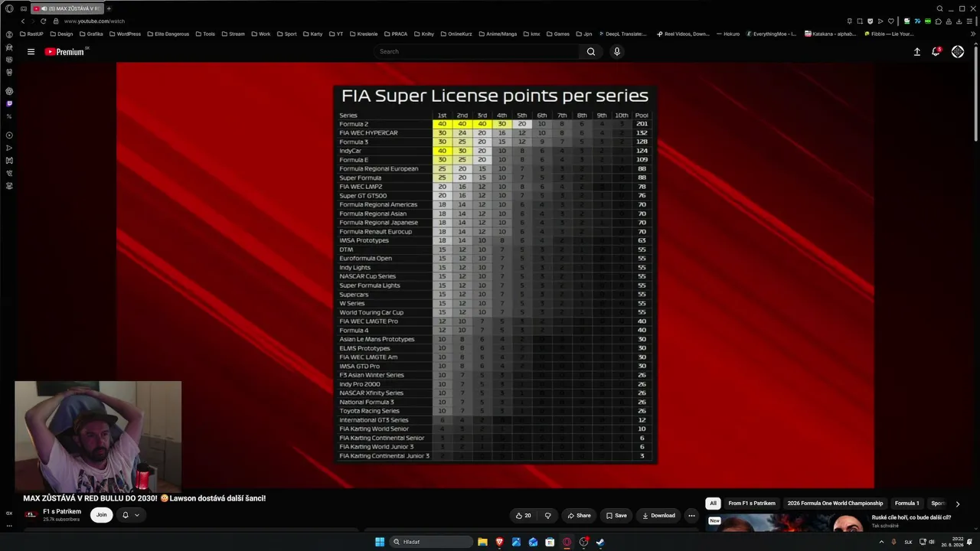
Task: Switch to the MAX ZŮSTÁVÁ browser tab
Action: pos(67,8)
